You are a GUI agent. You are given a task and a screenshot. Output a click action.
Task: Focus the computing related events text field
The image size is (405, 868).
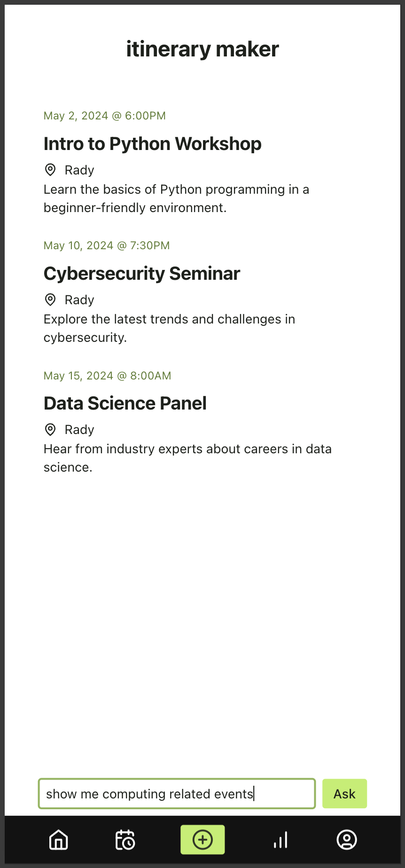point(177,794)
